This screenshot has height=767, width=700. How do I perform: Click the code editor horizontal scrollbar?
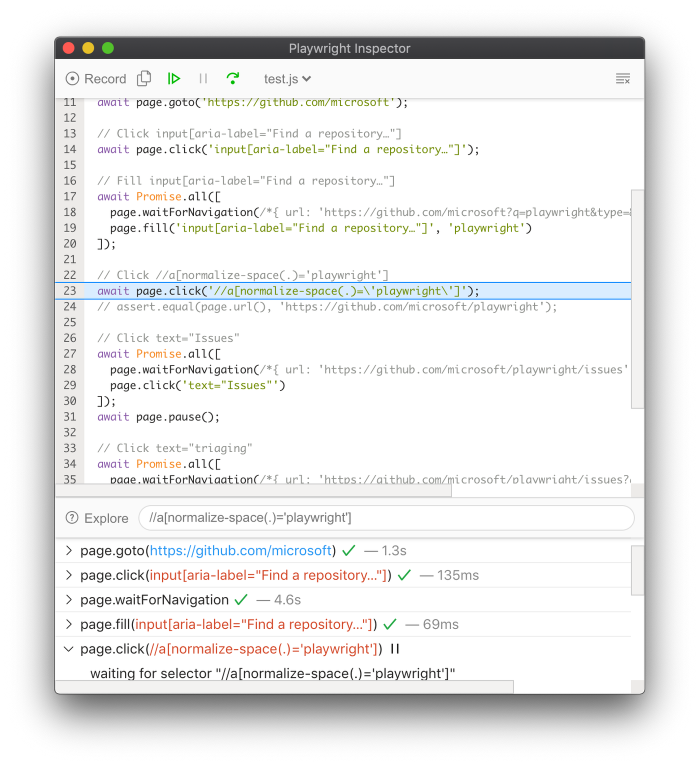click(253, 490)
